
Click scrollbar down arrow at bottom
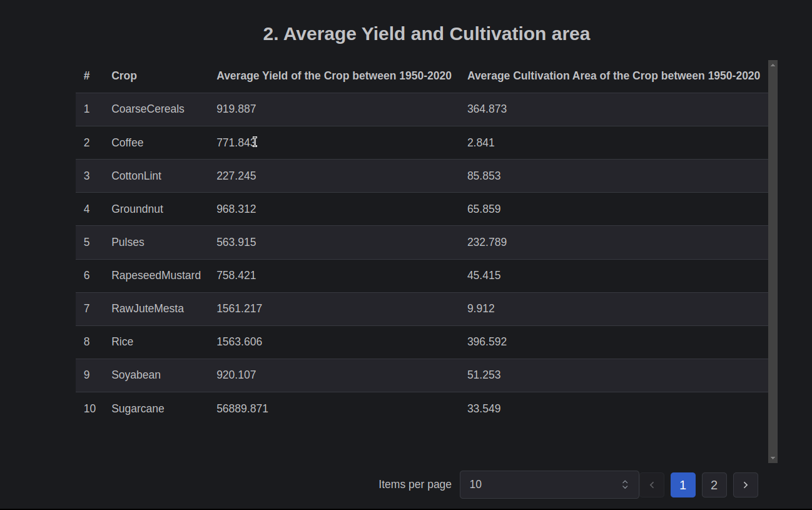tap(773, 459)
